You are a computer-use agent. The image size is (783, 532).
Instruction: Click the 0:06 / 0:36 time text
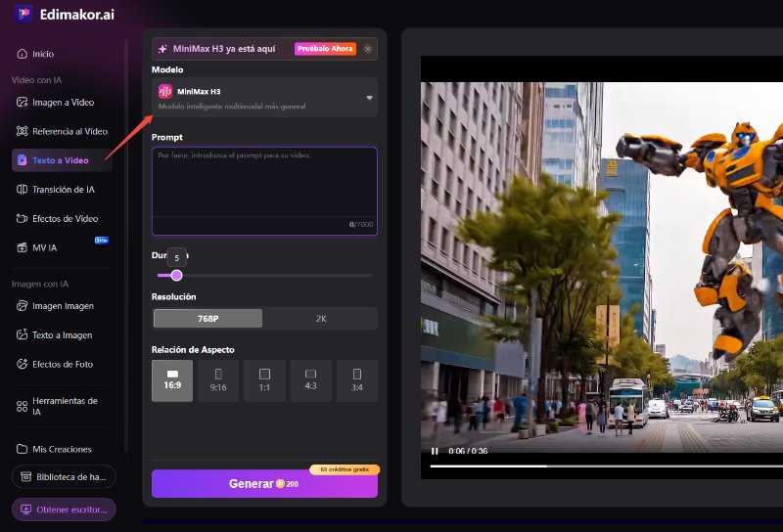pyautogui.click(x=468, y=451)
